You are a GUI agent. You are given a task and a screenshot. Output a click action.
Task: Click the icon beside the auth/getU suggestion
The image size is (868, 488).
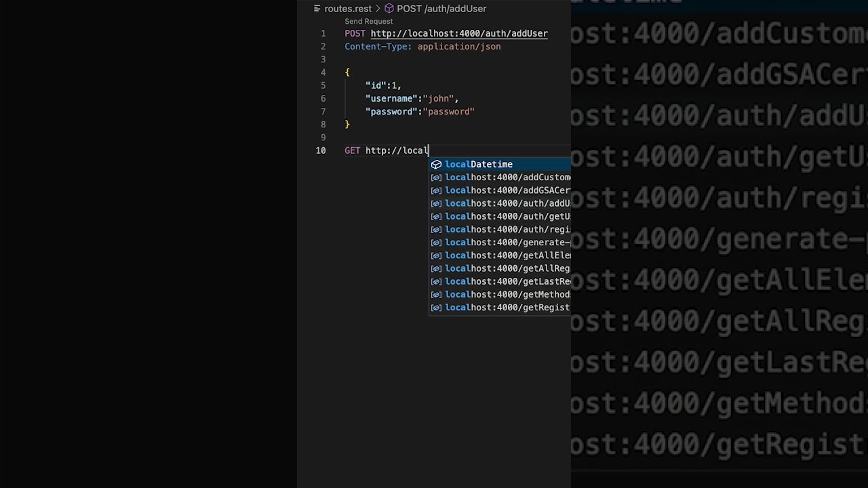(x=436, y=216)
